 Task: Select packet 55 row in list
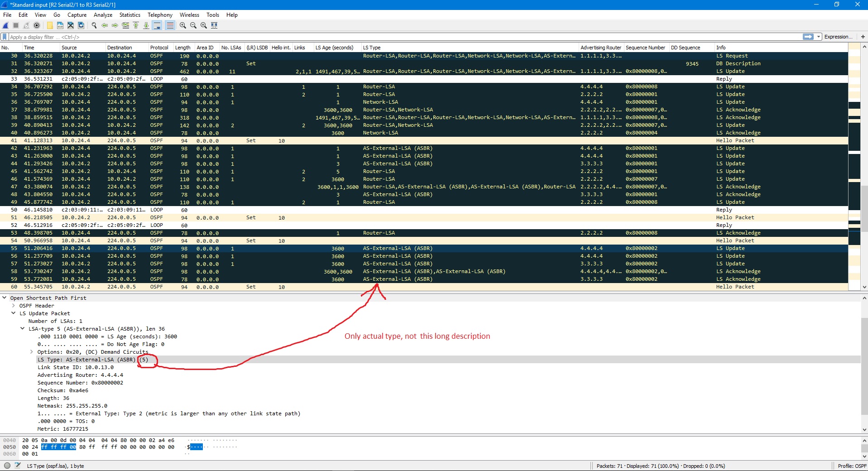424,249
